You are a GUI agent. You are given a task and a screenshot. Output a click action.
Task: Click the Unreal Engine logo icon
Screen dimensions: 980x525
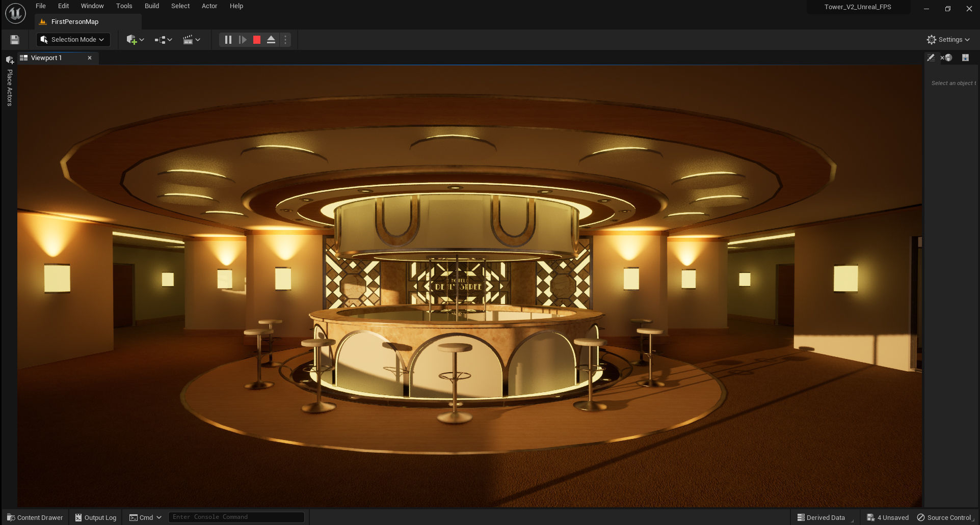pos(15,13)
